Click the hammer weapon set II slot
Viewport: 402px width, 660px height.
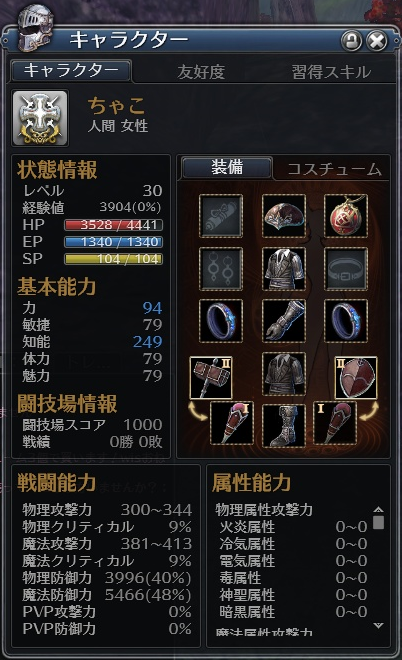coord(211,378)
